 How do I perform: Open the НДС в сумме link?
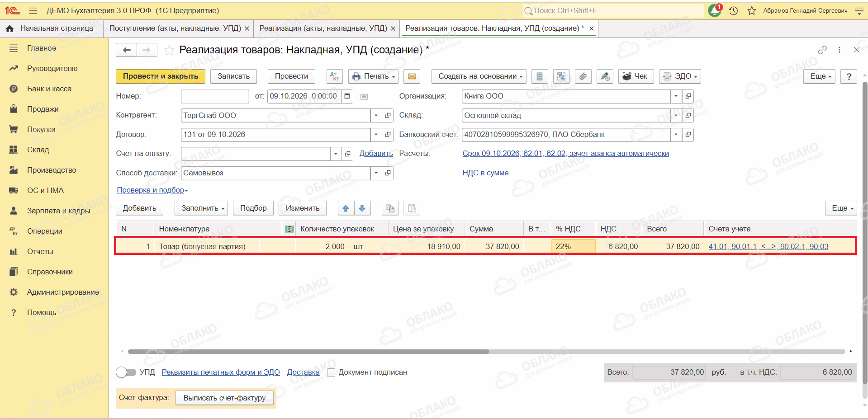click(485, 173)
